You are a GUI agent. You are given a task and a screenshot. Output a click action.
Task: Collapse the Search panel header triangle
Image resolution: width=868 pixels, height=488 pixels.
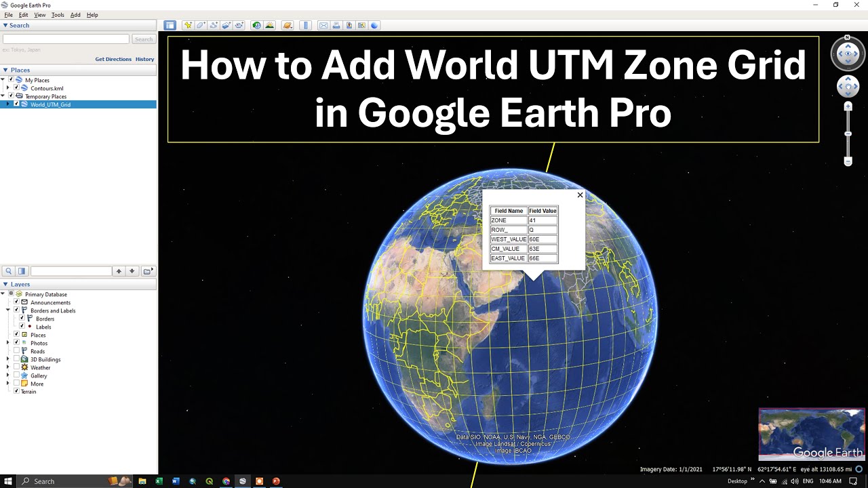click(x=5, y=25)
